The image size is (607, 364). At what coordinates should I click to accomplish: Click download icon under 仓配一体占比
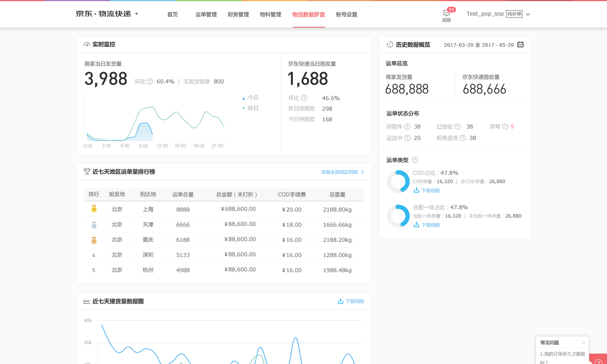click(416, 225)
